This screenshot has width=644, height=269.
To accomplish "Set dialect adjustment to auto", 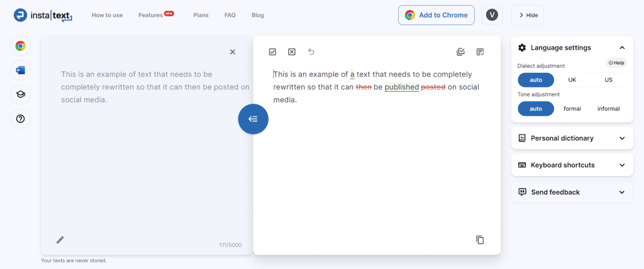I will point(536,80).
